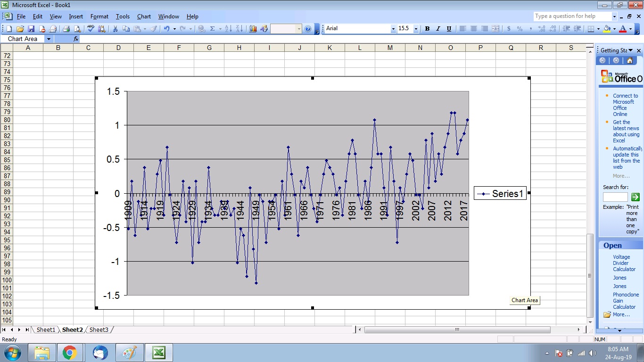Click the Permission icon in the toolbar
This screenshot has height=362, width=644.
42,29
